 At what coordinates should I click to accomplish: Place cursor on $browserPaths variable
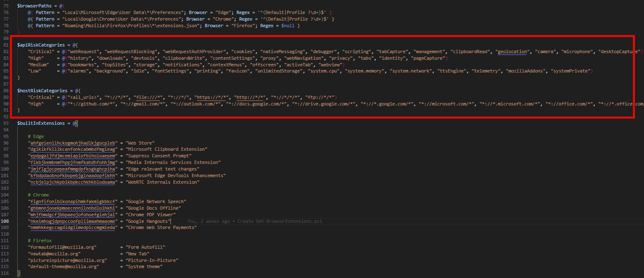tap(35, 6)
